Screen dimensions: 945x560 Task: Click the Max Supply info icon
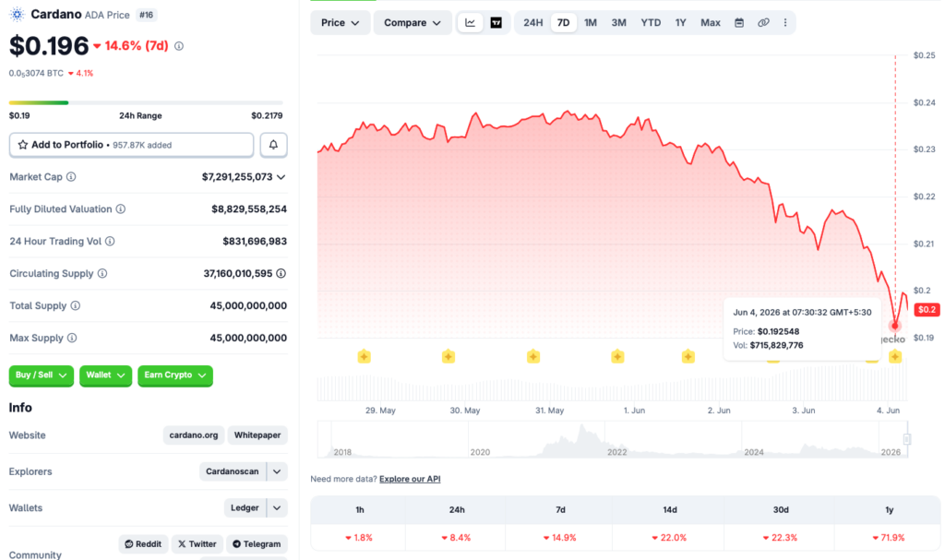72,339
